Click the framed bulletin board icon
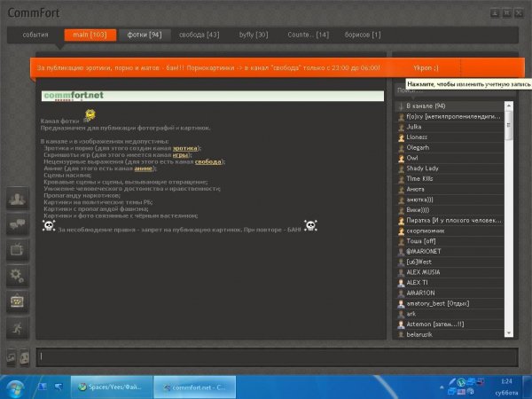532x399 pixels. click(x=18, y=301)
